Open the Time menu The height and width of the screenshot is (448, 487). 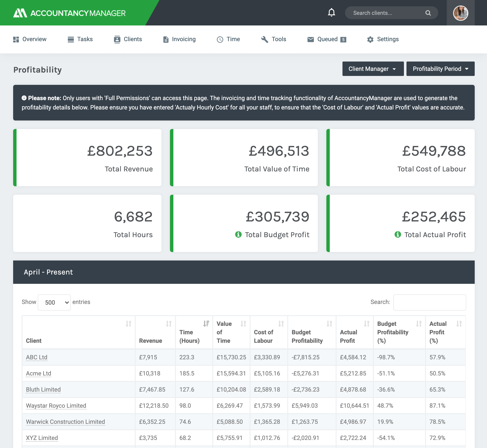click(x=228, y=39)
